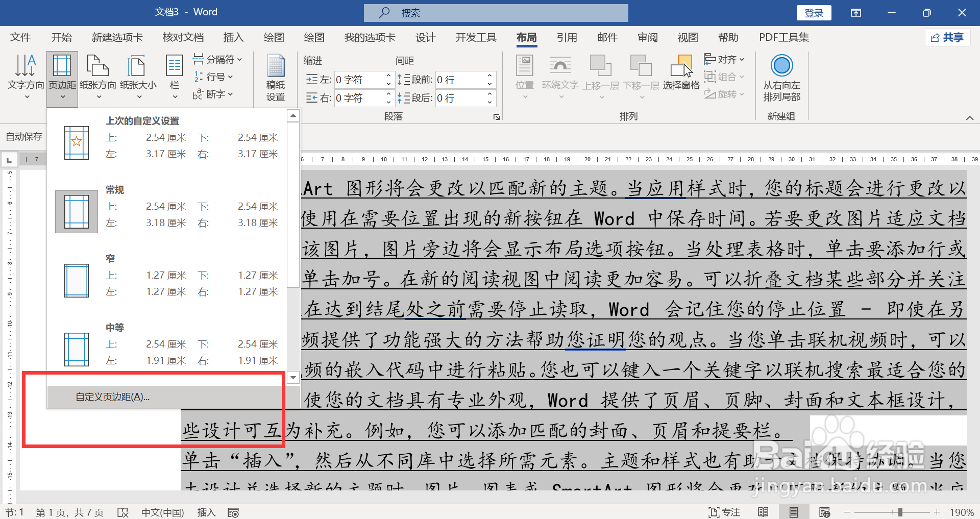The width and height of the screenshot is (980, 519).
Task: Switch to the Review (审阅) tab
Action: tap(648, 37)
